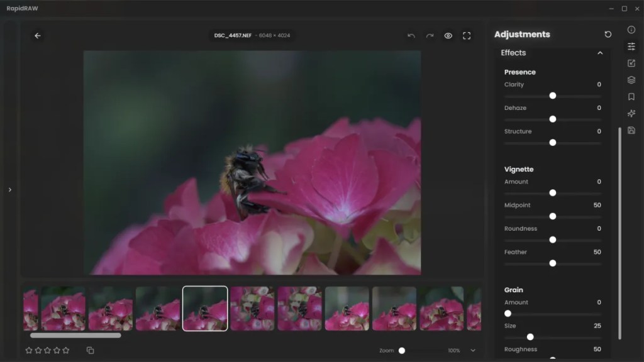Open the crop and transform tab
Screen dimensions: 644x362
tap(631, 63)
